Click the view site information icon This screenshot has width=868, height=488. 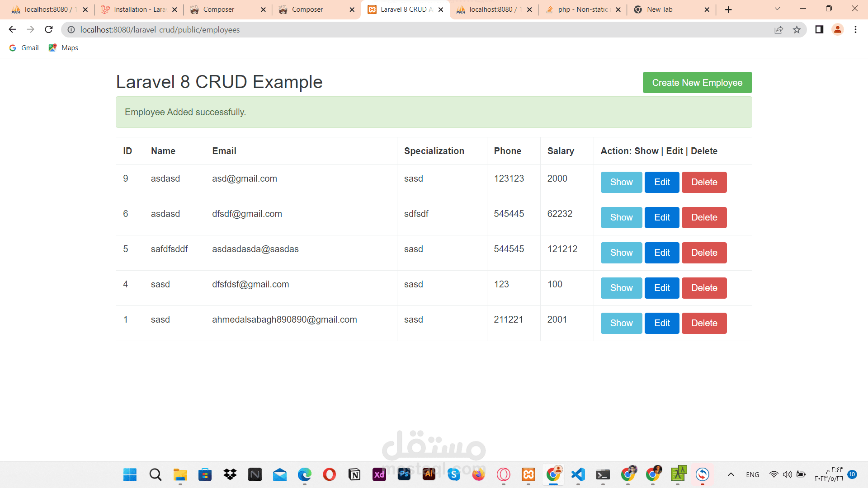(71, 30)
